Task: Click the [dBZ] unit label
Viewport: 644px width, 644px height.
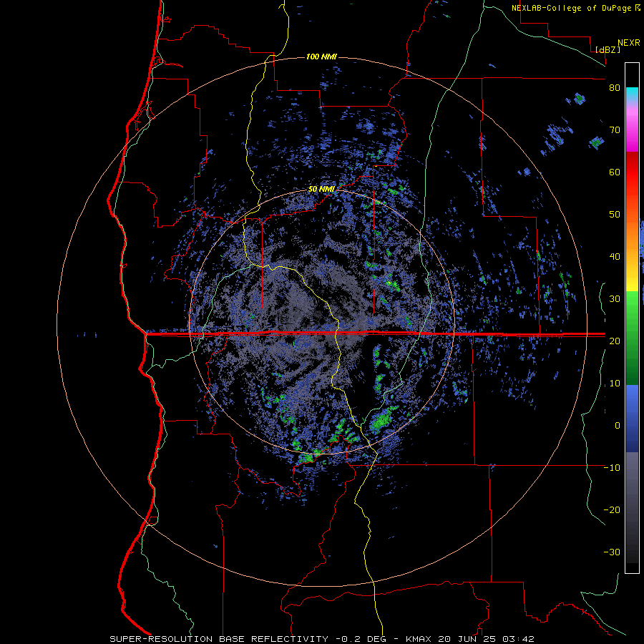Action: coord(608,49)
